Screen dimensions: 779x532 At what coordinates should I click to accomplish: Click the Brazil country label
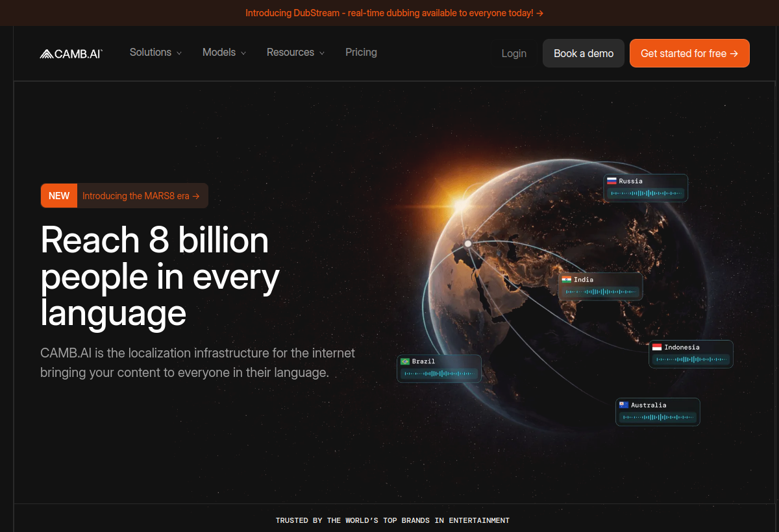tap(424, 361)
